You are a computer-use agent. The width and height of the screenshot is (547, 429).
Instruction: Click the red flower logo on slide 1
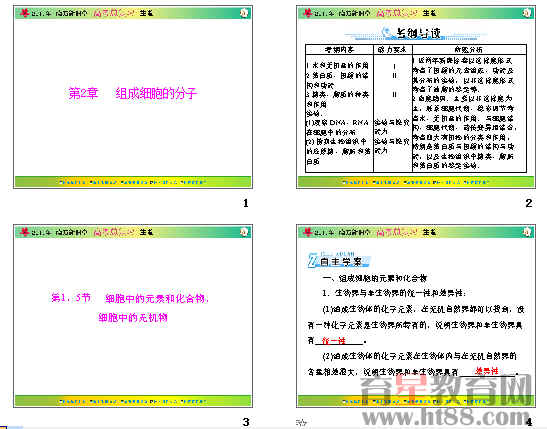[x=24, y=13]
